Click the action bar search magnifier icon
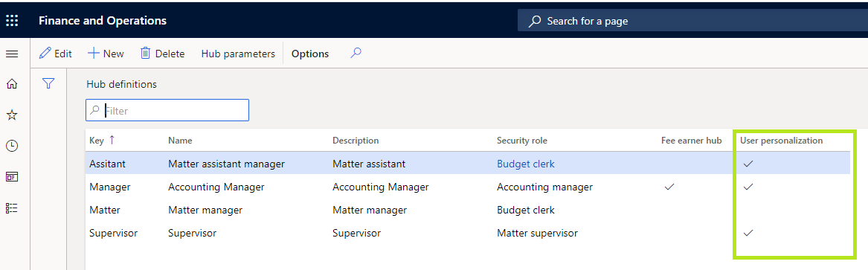Image resolution: width=868 pixels, height=270 pixels. click(356, 53)
